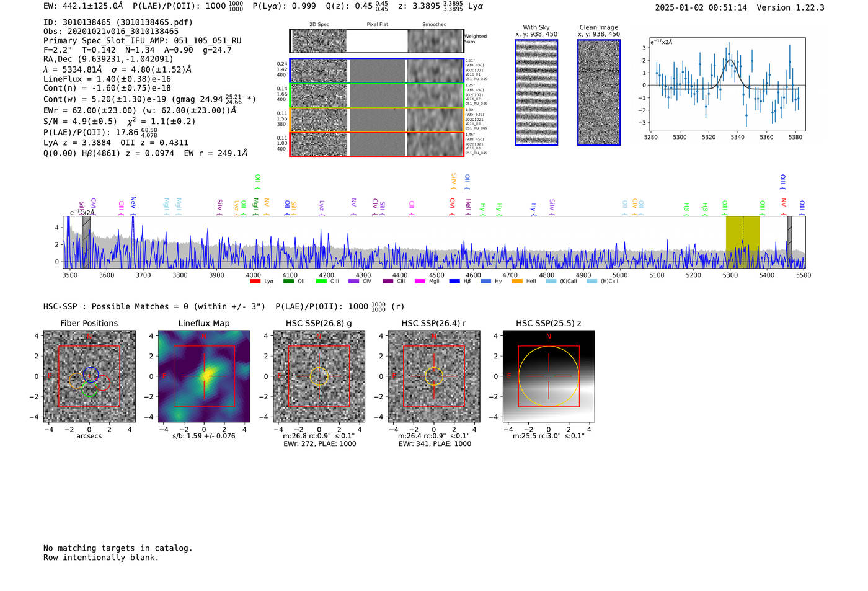Select the (K)CaII legend entry
The width and height of the screenshot is (868, 591).
click(x=561, y=282)
